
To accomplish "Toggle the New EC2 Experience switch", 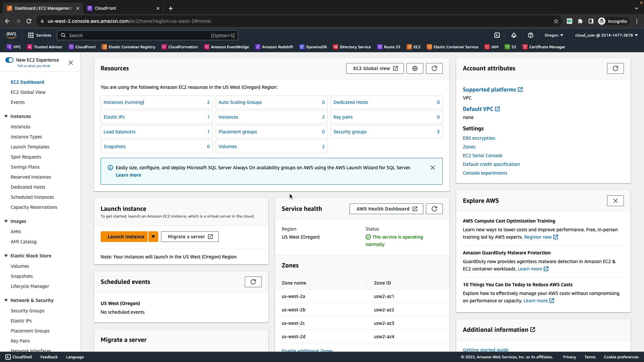I will [9, 60].
